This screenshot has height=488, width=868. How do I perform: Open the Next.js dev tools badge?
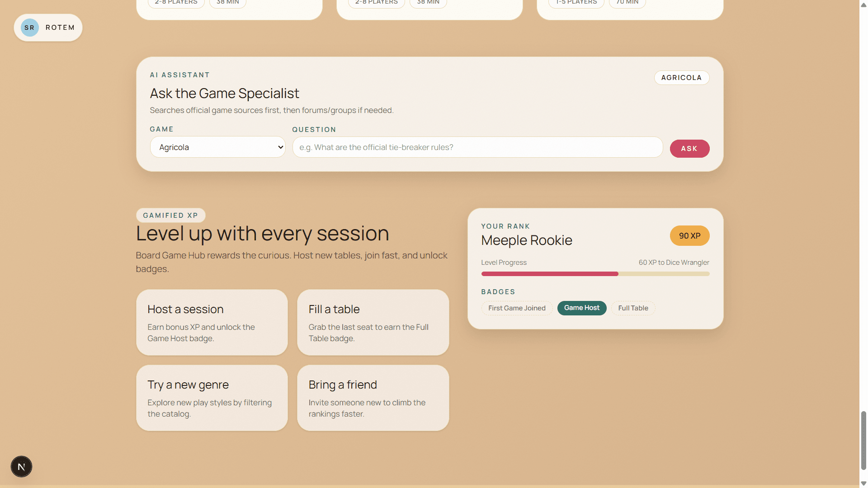(x=21, y=466)
